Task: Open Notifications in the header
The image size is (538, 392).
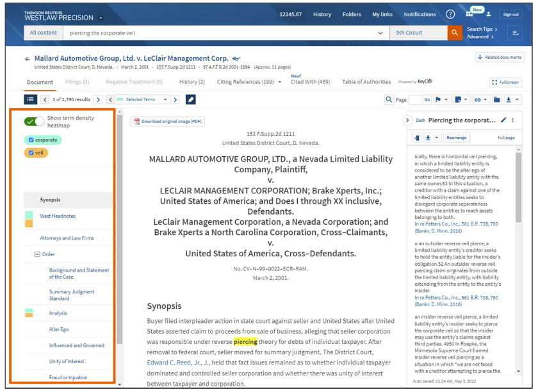Action: [420, 15]
